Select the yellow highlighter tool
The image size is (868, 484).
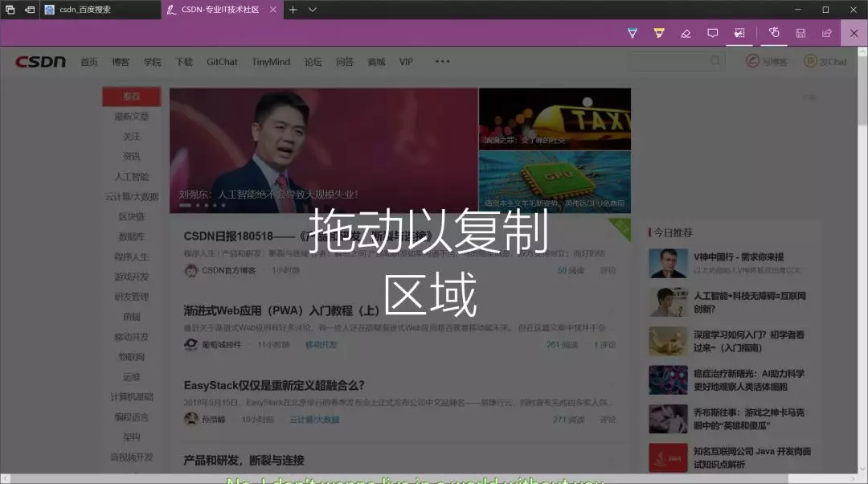[659, 33]
